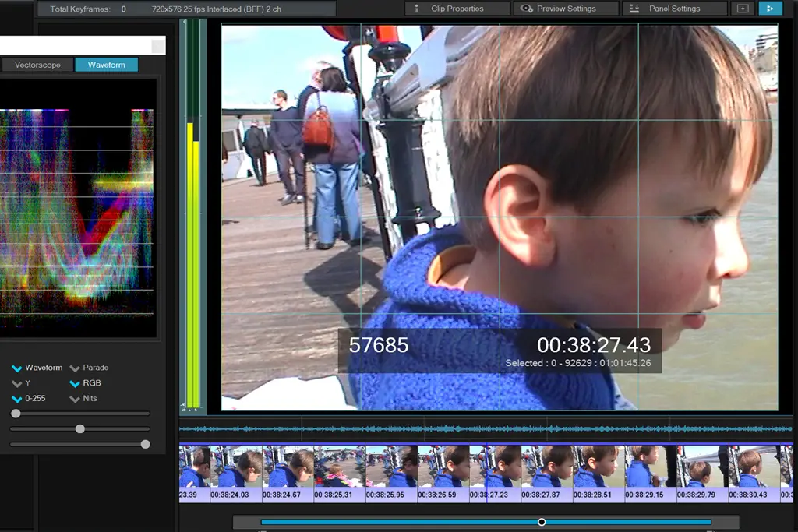798x532 pixels.
Task: Select the thumbnail labeled 00:38:24.67
Action: click(288, 474)
